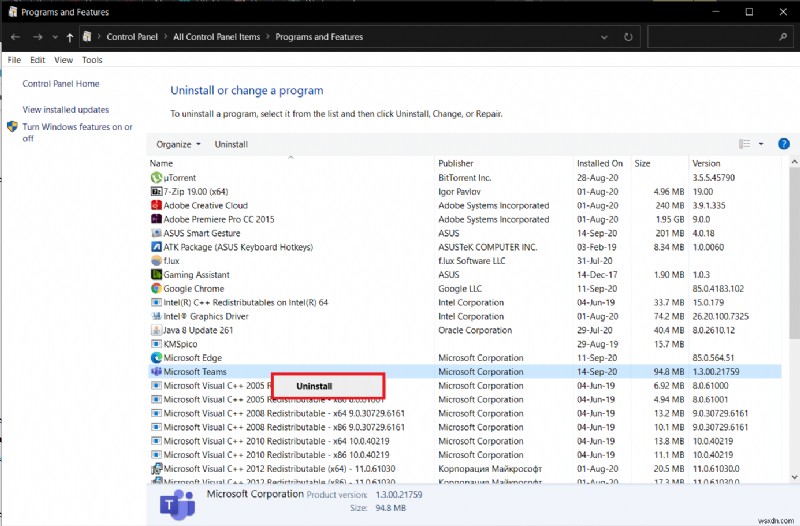Viewport: 800px width, 526px height.
Task: Click the ATK Package icon
Action: [x=156, y=247]
